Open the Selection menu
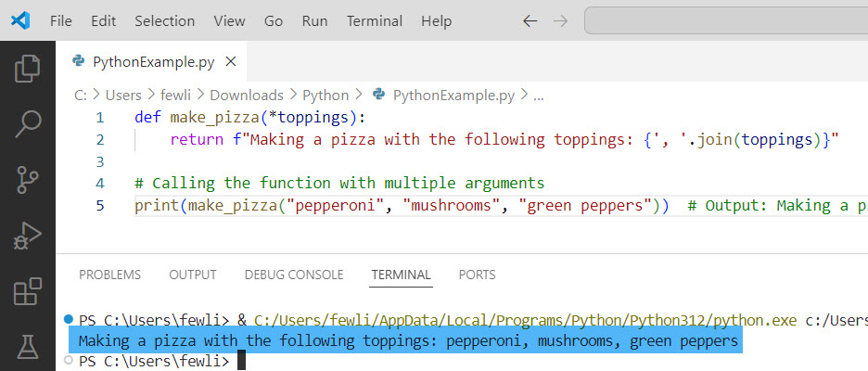 tap(164, 21)
